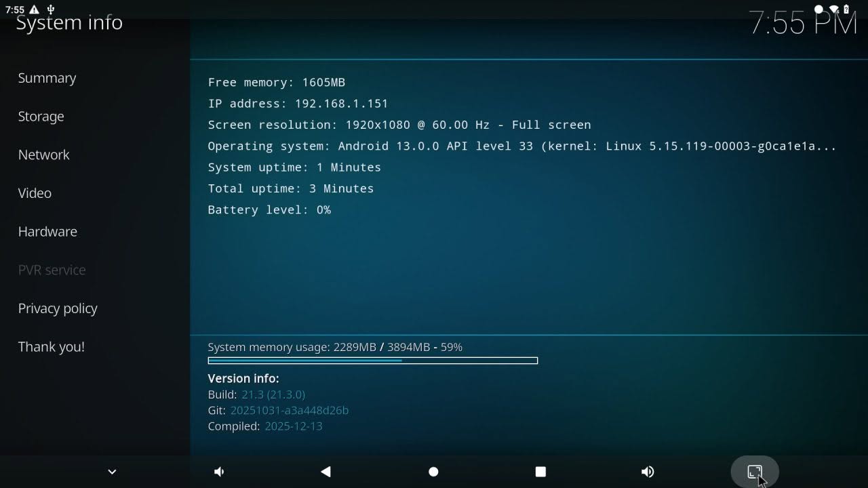868x488 pixels.
Task: Click the screenshot capture icon
Action: coord(755,472)
